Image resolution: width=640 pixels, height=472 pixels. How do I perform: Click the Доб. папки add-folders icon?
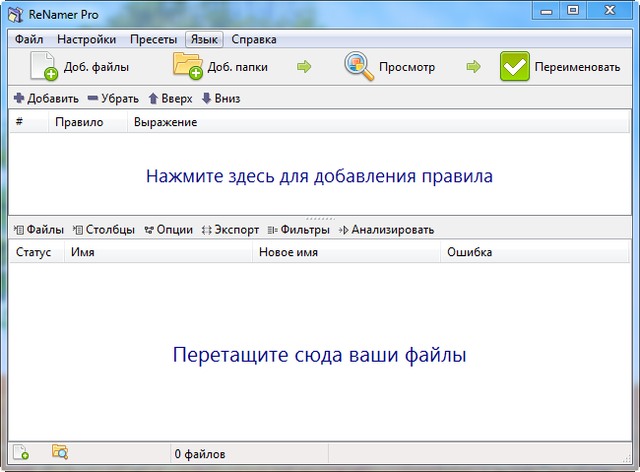pyautogui.click(x=188, y=65)
